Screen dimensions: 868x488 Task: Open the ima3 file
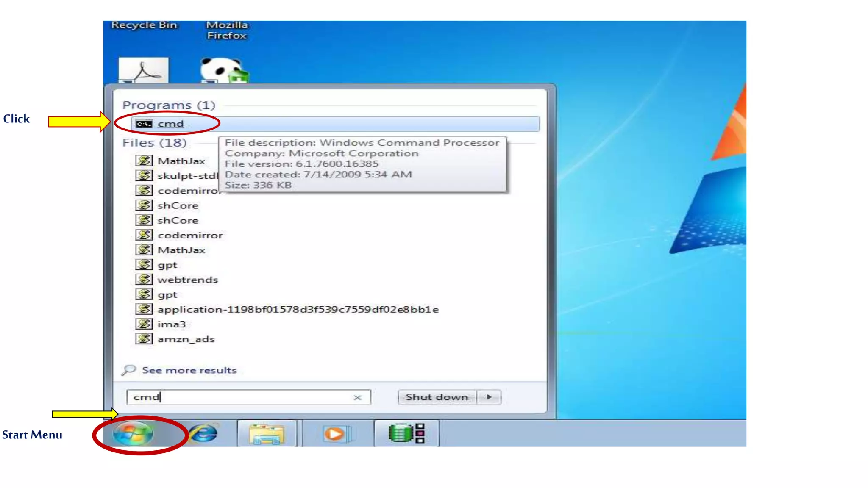(172, 324)
